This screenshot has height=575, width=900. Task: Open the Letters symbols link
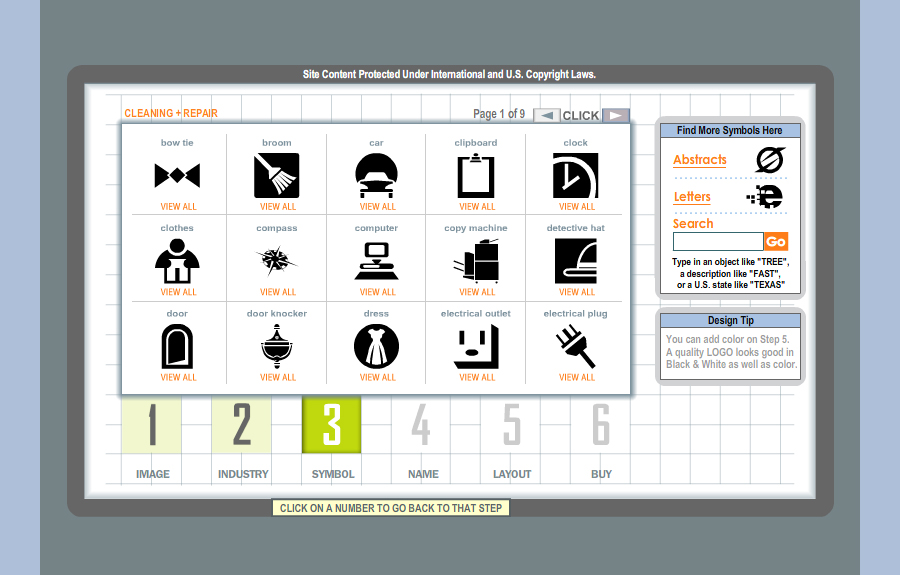click(692, 197)
